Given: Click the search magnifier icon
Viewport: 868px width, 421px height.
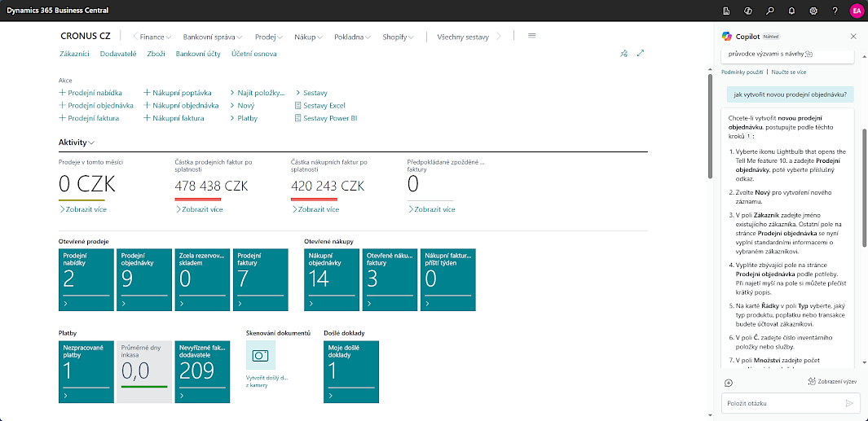Looking at the screenshot, I should click(769, 11).
